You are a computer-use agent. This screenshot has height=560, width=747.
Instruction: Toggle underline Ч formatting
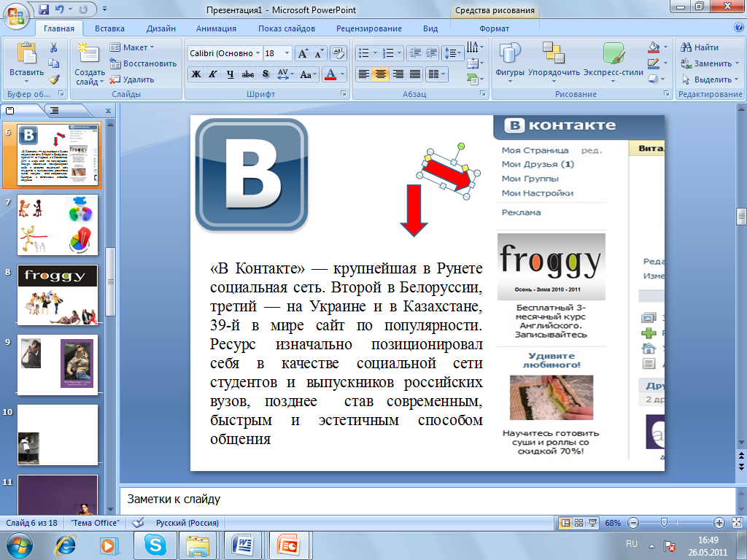pos(230,74)
